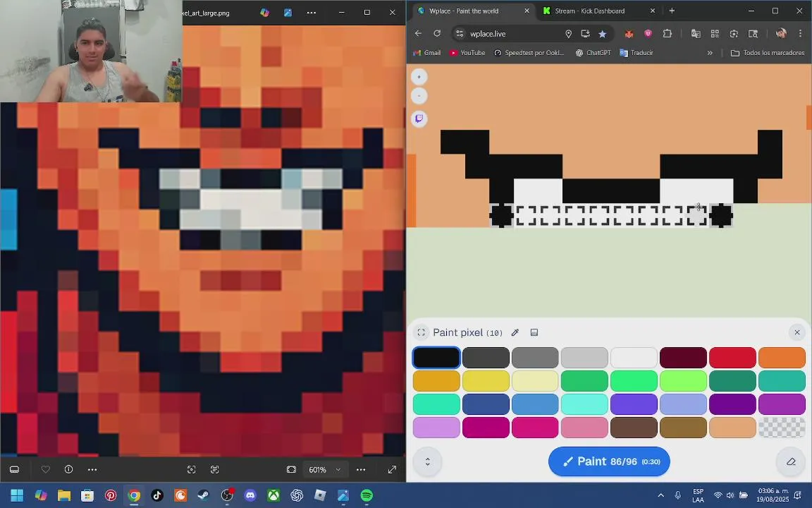Click fit-to-window icon before zoom percentage
The image size is (812, 508).
click(291, 470)
